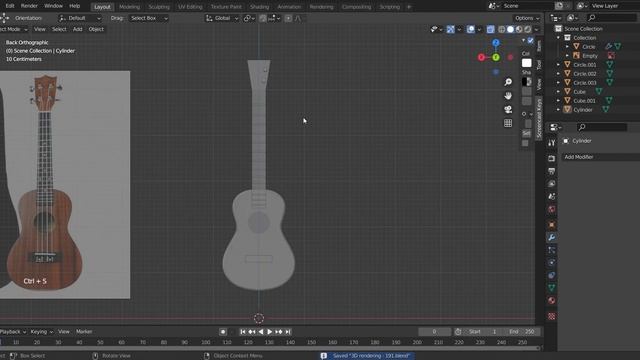
Task: Uncheck the blue checkbox in sidebar panel
Action: (530, 40)
